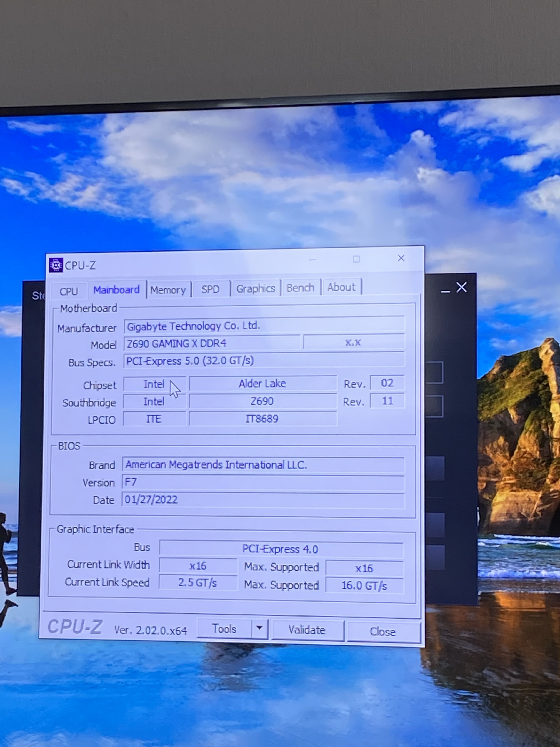
Task: Open the About tab
Action: click(341, 287)
